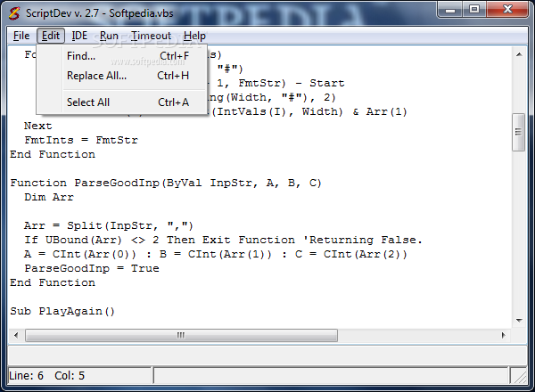Click the horizontal scrollbar thumb
Image resolution: width=535 pixels, height=392 pixels.
coord(183,335)
